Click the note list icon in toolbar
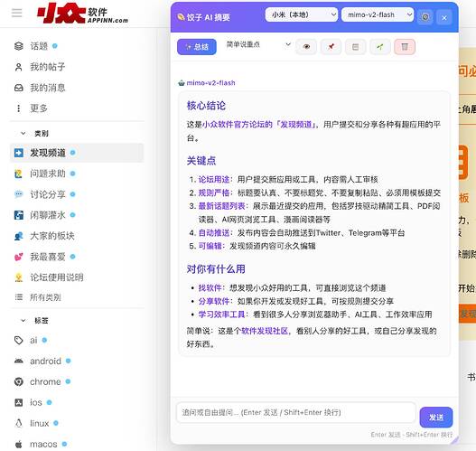 pyautogui.click(x=355, y=47)
